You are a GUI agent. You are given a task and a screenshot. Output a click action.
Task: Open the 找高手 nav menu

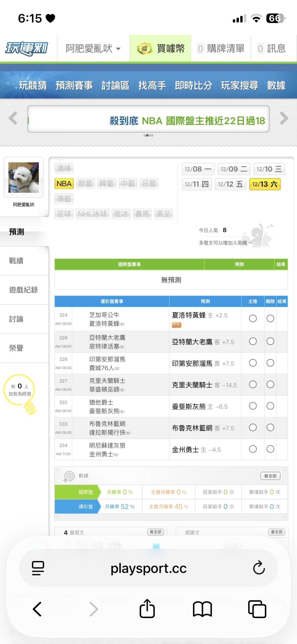click(x=152, y=86)
